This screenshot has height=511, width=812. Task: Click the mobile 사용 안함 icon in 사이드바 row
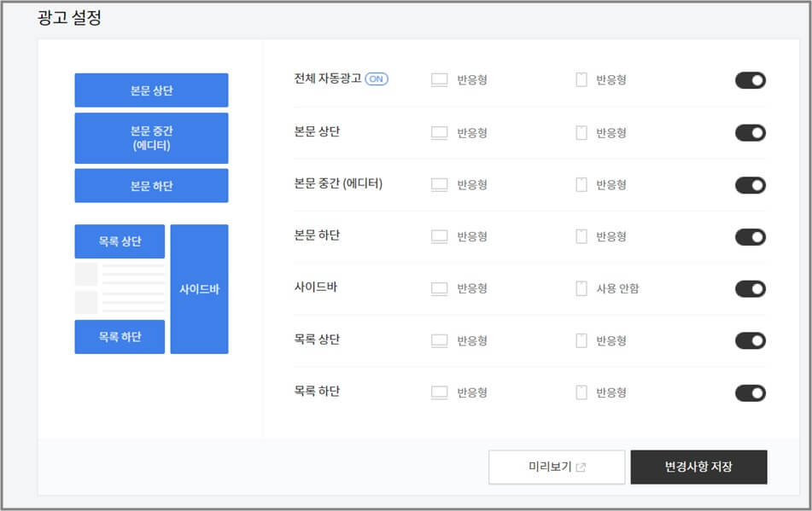pos(581,288)
